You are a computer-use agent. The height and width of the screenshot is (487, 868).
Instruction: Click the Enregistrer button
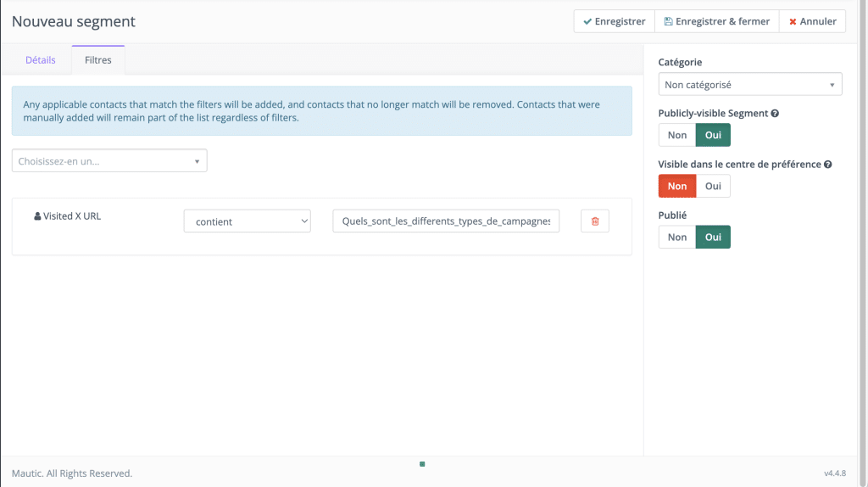point(614,21)
